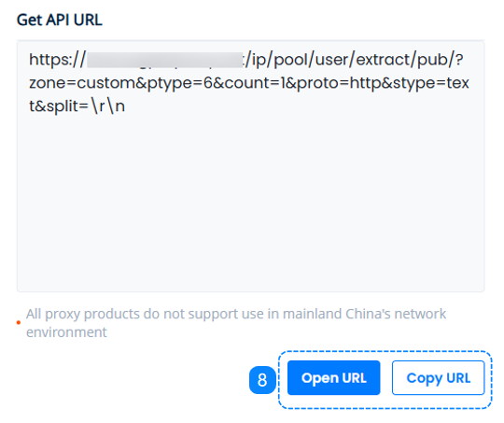Click the Copy URL button

(438, 377)
